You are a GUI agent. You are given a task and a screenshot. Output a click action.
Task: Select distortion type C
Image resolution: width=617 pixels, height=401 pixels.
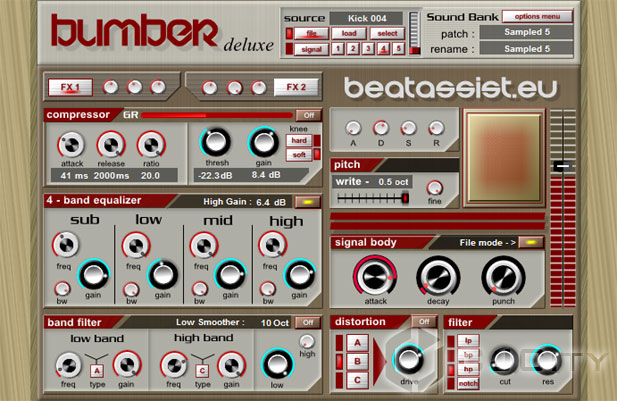tap(357, 380)
